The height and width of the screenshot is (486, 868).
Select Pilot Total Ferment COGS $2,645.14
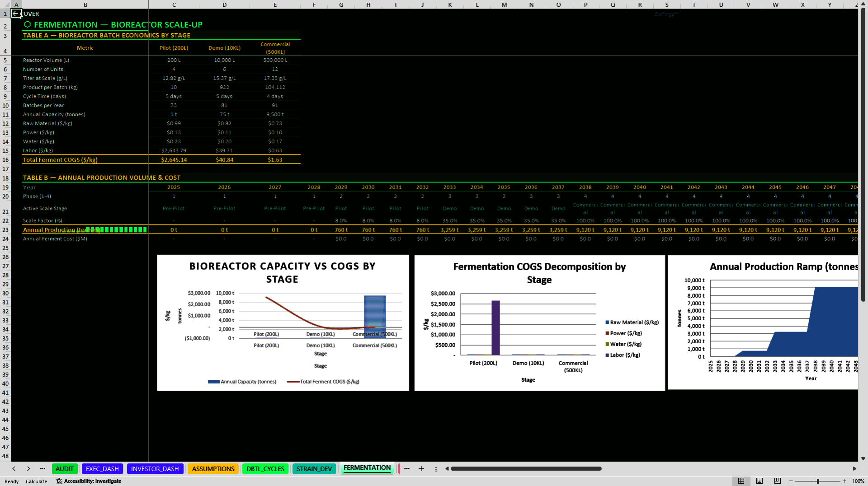[x=174, y=159]
